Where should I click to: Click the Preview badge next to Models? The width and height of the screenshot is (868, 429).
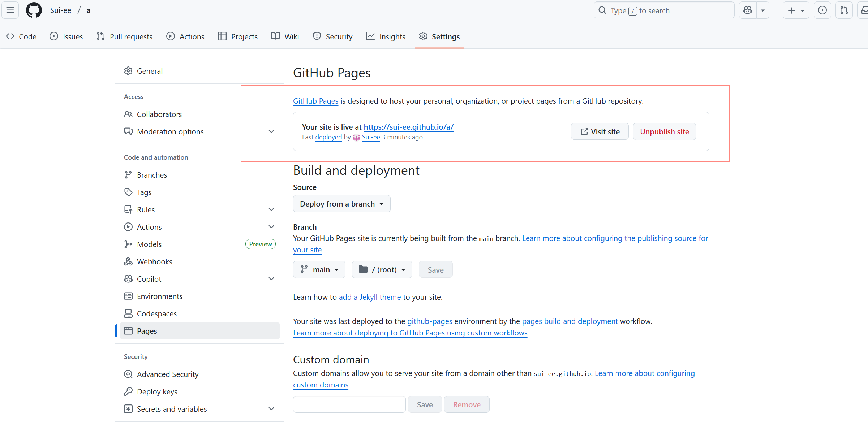[260, 244]
